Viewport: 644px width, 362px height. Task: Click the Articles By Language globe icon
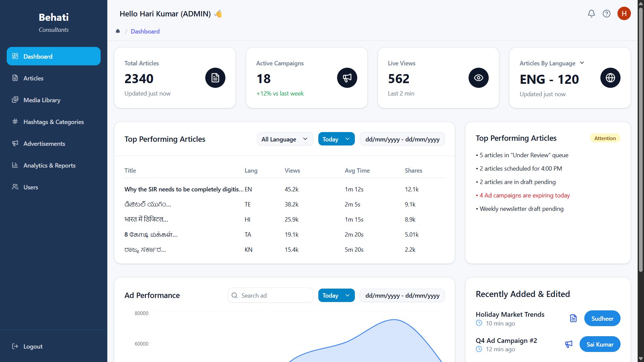point(610,78)
